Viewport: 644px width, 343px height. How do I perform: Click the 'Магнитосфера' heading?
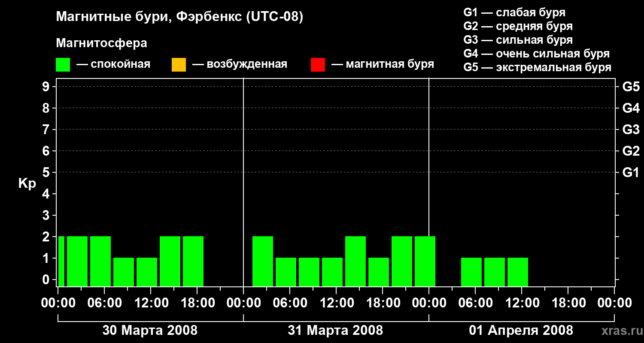point(101,43)
